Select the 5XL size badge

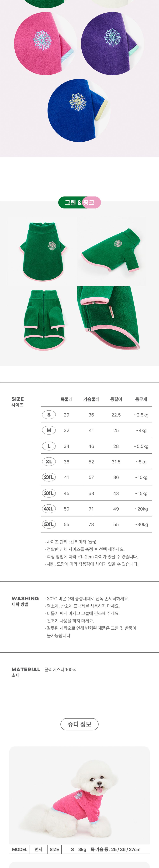click(49, 524)
